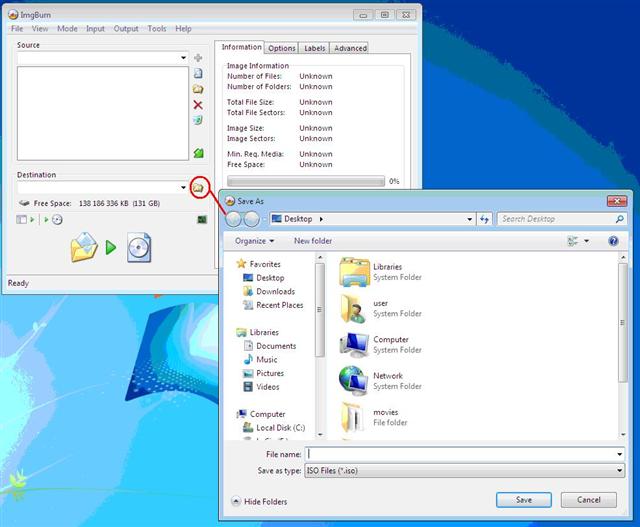This screenshot has width=640, height=527.
Task: Select the Computer system folder item
Action: point(380,345)
